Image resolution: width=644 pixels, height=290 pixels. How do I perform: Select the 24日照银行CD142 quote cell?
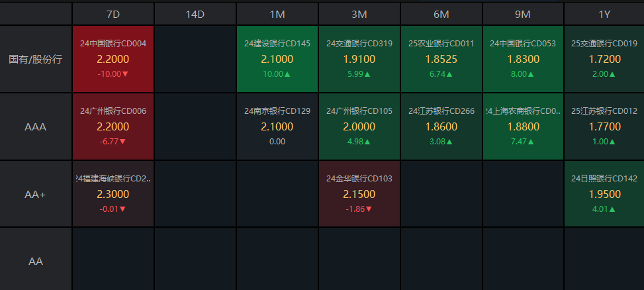(604, 193)
